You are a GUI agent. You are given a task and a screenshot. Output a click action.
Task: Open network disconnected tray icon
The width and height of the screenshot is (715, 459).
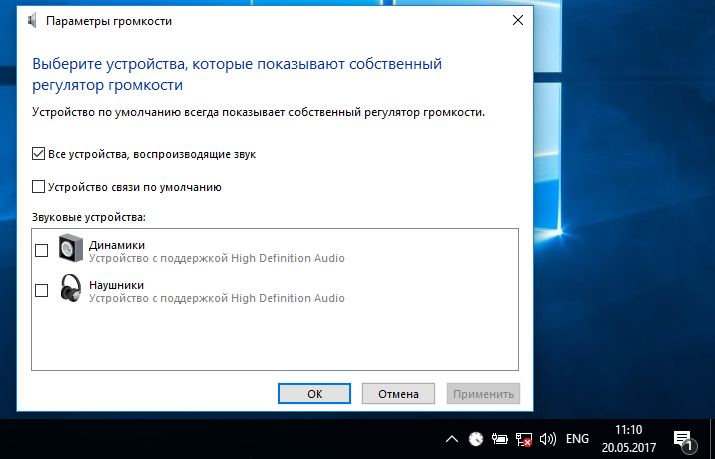coord(523,439)
